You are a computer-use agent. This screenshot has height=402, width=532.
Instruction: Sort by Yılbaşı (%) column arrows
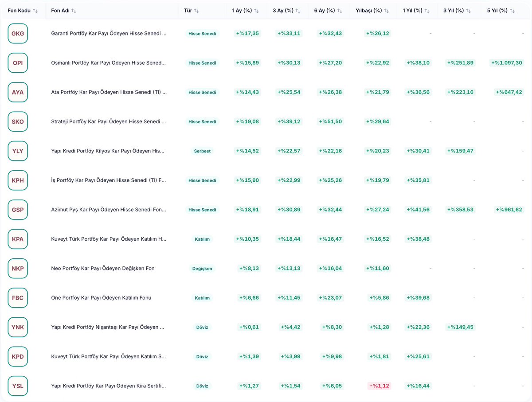pyautogui.click(x=386, y=11)
